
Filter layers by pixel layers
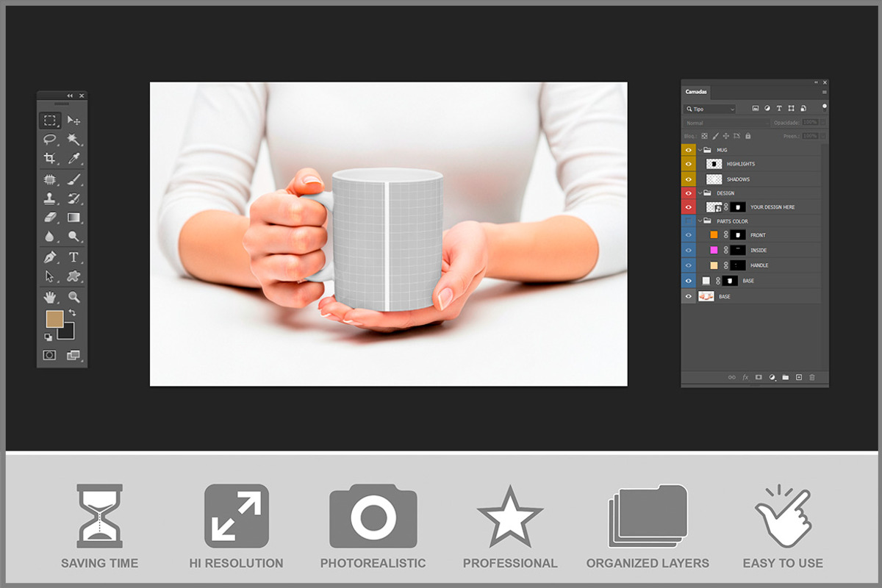[x=755, y=109]
